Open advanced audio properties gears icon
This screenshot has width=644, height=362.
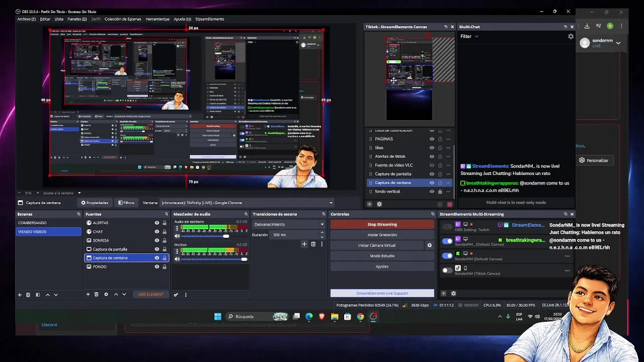coord(176,295)
